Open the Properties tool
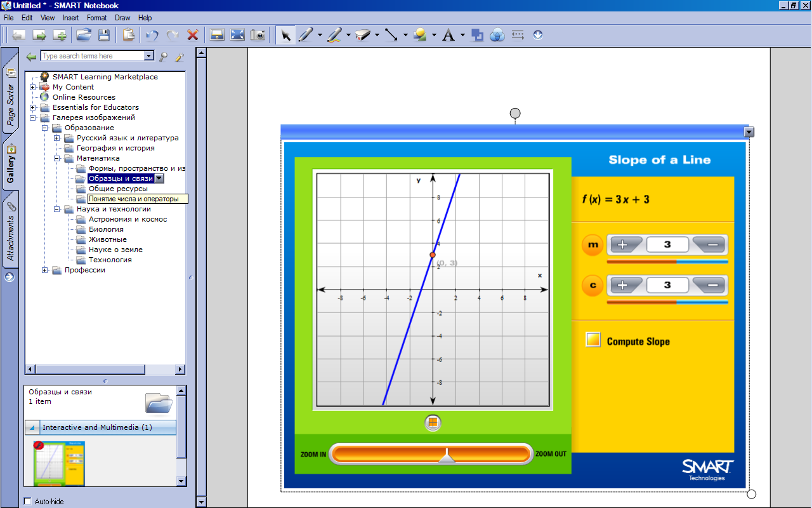The width and height of the screenshot is (812, 508). click(477, 35)
